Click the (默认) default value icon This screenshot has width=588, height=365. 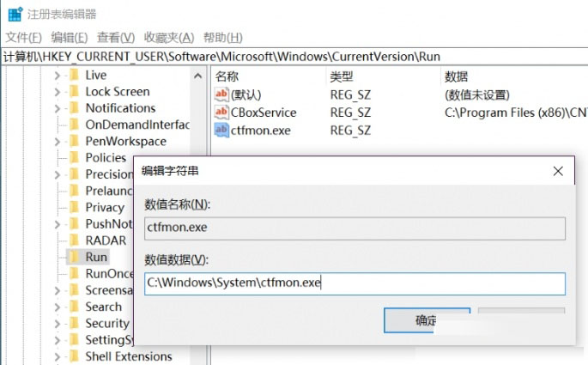pos(221,94)
